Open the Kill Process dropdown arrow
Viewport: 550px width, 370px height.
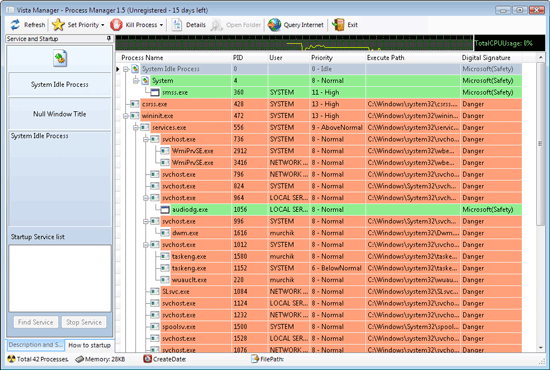[x=161, y=25]
